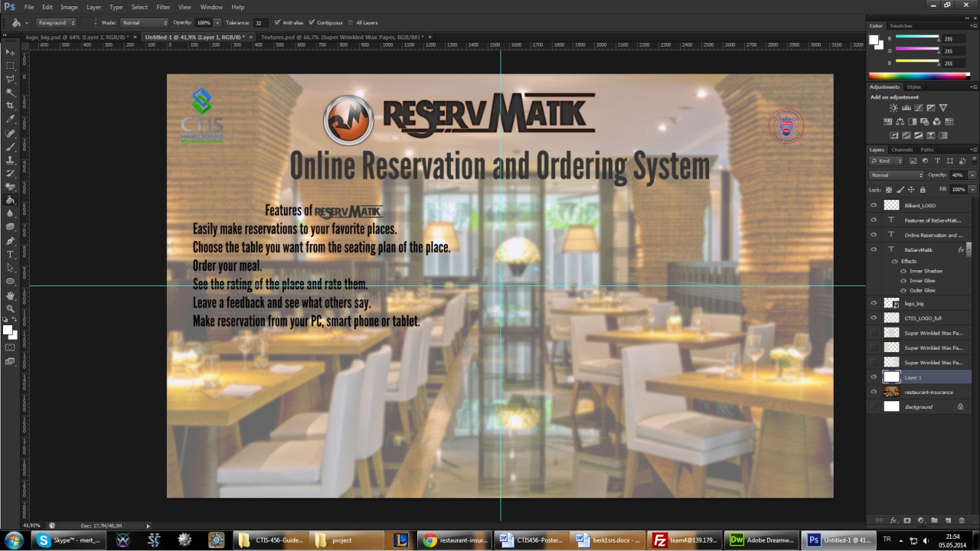Open the layer blending mode dropdown
The height and width of the screenshot is (551, 980).
point(896,175)
